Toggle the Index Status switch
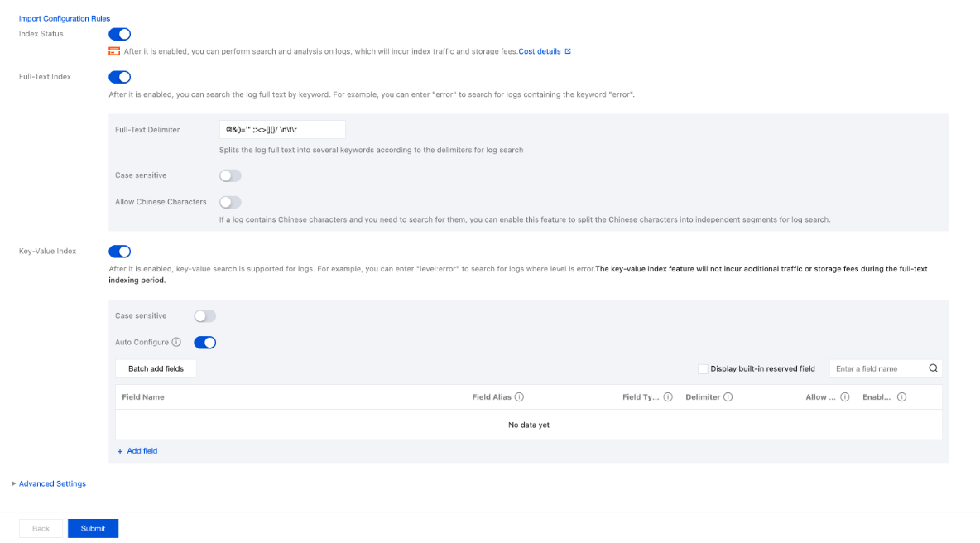 coord(120,34)
